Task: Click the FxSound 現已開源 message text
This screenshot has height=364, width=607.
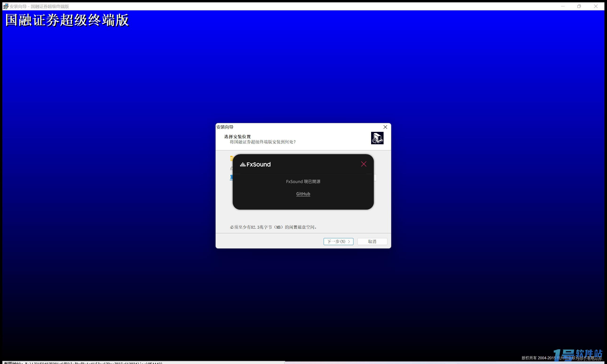Action: click(x=303, y=181)
